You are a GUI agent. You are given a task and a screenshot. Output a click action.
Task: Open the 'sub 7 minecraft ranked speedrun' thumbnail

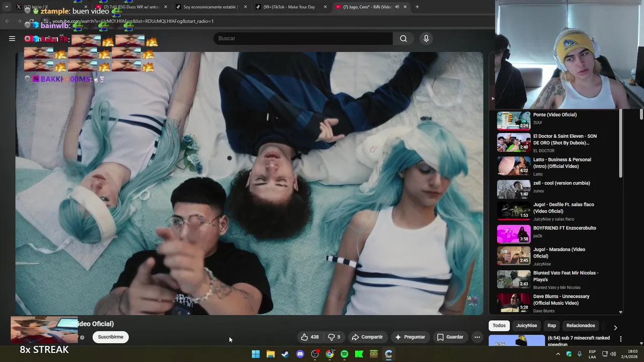(x=517, y=341)
